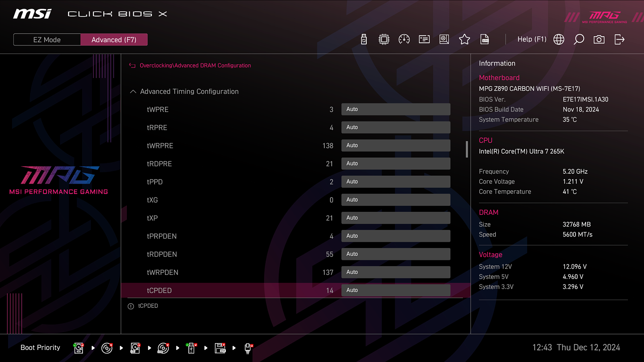Open the Favorites star icon

pos(464,39)
